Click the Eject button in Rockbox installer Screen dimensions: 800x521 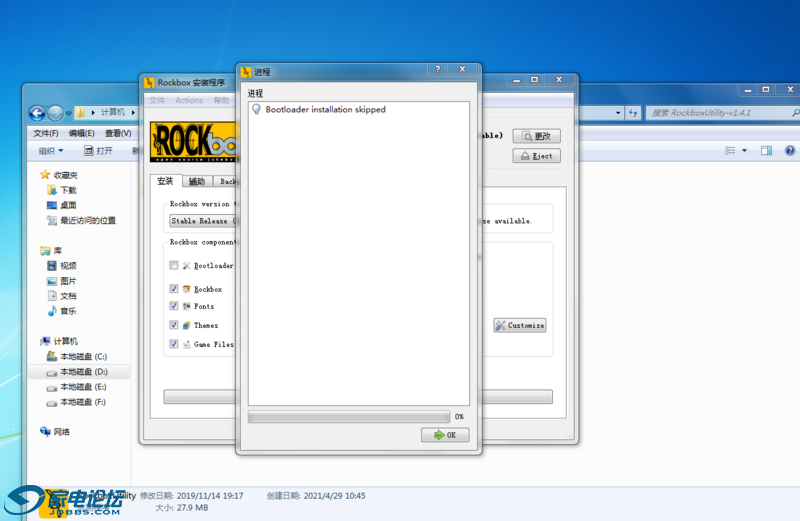(537, 156)
